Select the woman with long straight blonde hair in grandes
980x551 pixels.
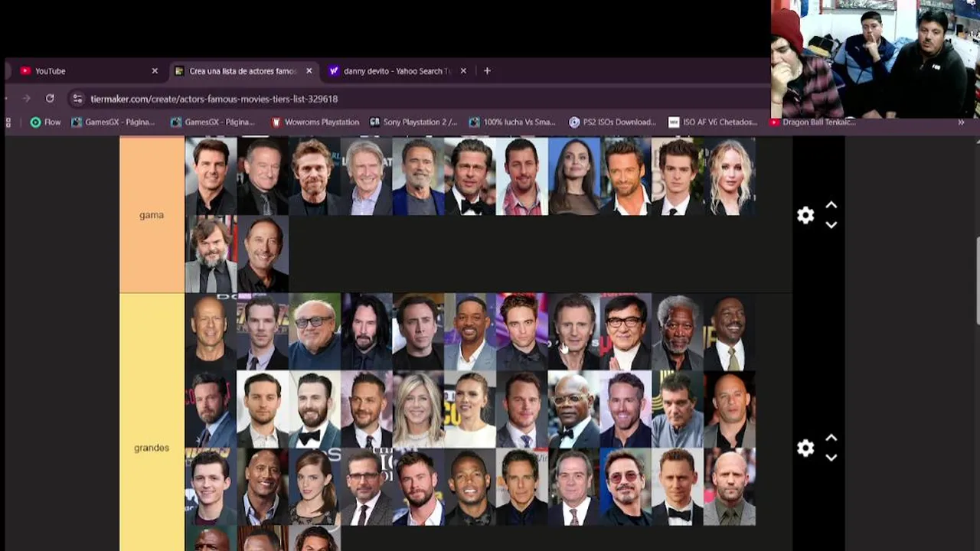pos(419,409)
